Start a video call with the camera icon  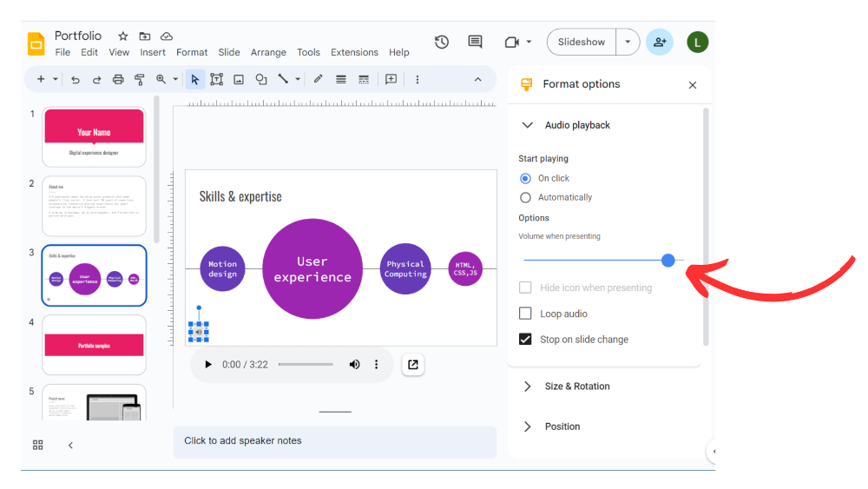point(511,42)
